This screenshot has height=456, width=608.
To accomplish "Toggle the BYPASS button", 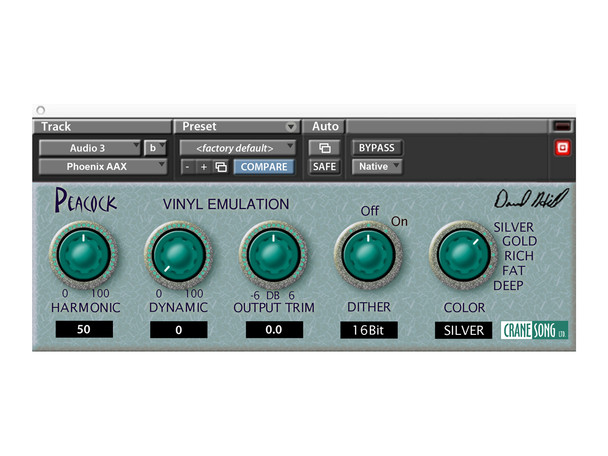I will 376,148.
